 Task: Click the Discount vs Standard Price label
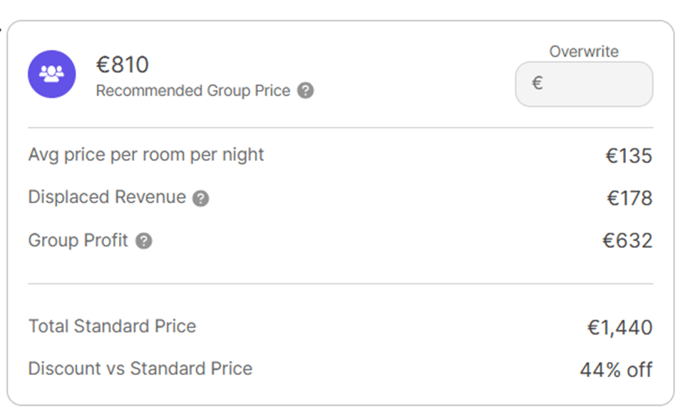tap(140, 368)
